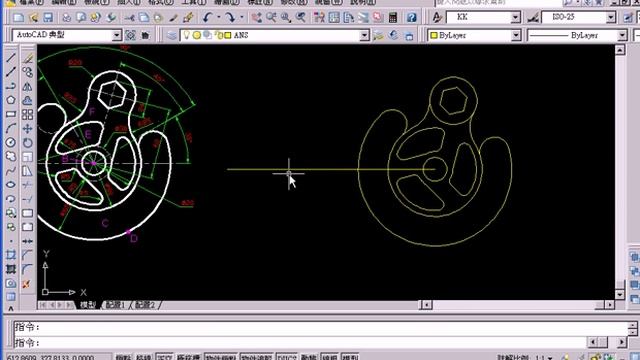640x360 pixels.
Task: Select the Trim modify tool
Action: pos(27,184)
